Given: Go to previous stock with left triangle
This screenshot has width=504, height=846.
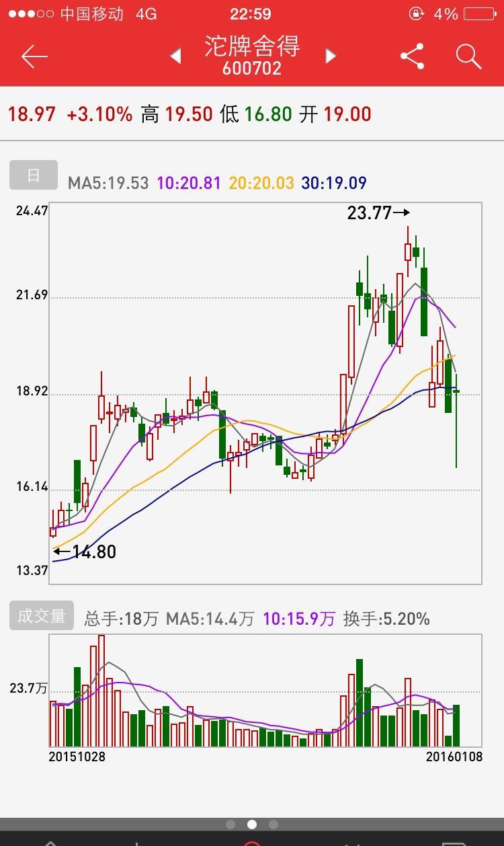Looking at the screenshot, I should [x=175, y=56].
